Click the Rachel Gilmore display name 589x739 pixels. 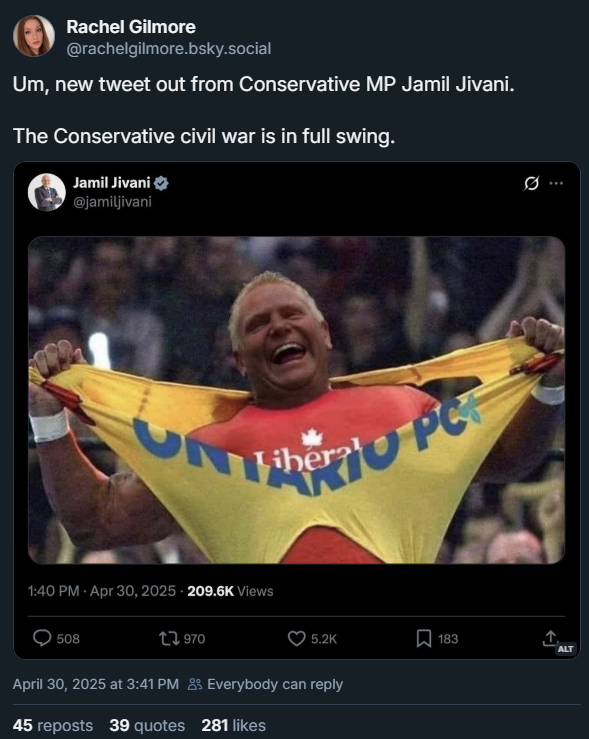(x=131, y=27)
